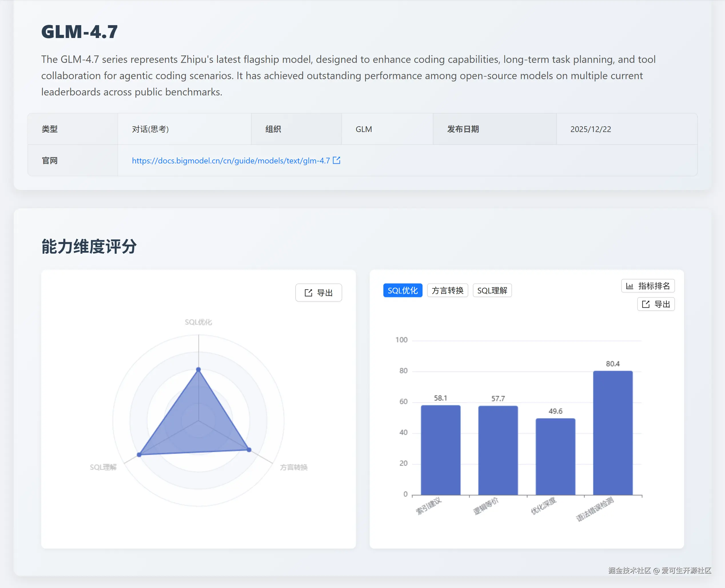Click the radar point on the SQL优化 axis

199,369
